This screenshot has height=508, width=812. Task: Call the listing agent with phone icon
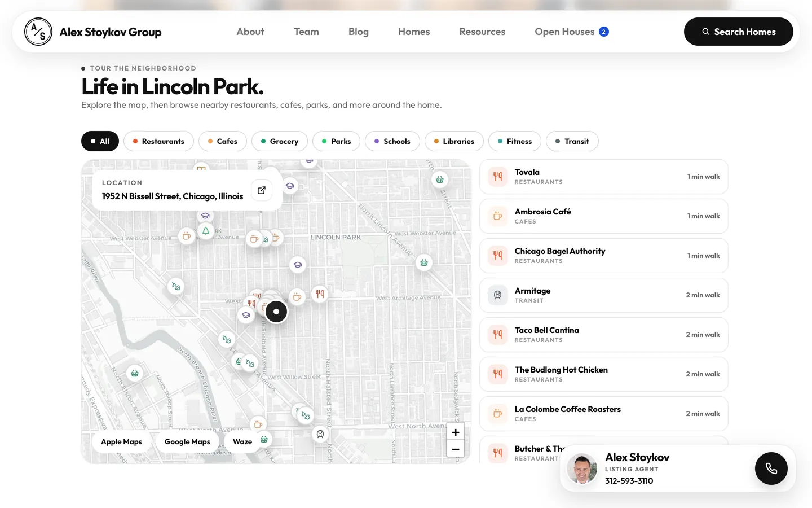pyautogui.click(x=771, y=468)
